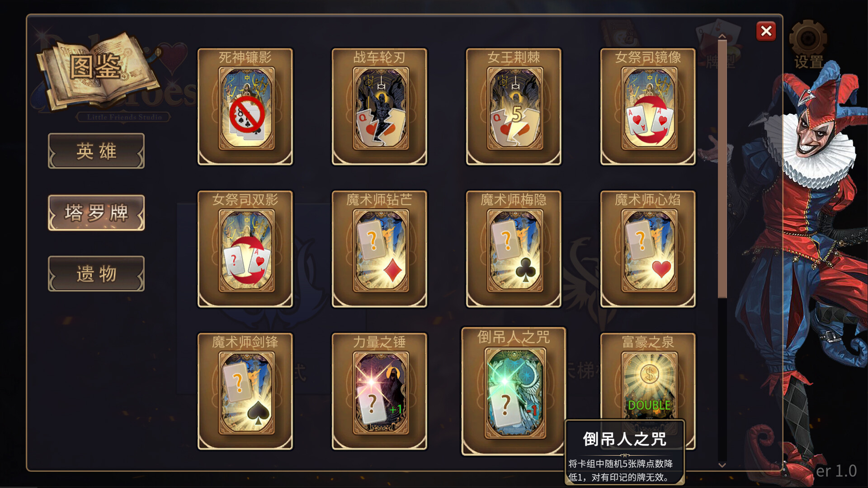This screenshot has width=868, height=488.
Task: Click the 女祭司镜像 card
Action: (648, 107)
